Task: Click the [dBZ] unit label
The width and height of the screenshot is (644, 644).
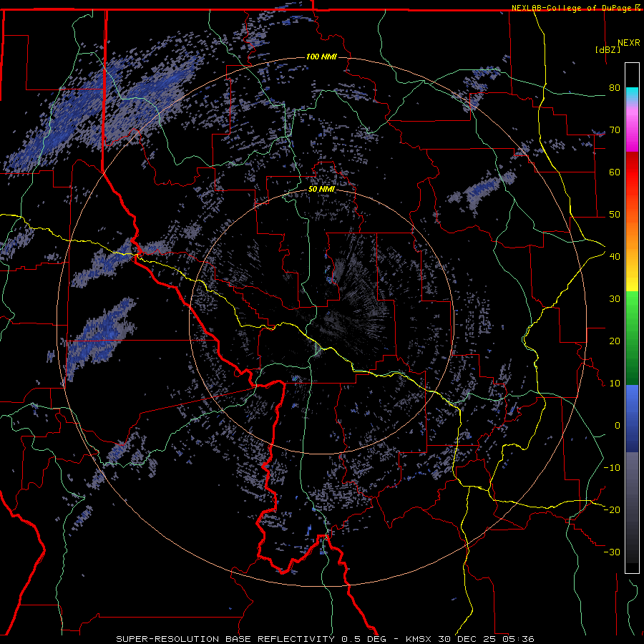Action: [608, 49]
